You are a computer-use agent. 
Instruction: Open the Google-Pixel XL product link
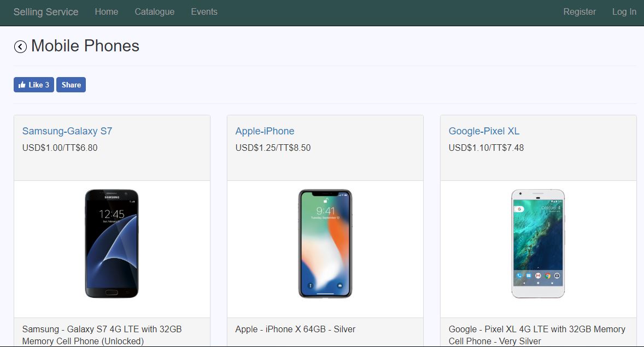click(484, 131)
